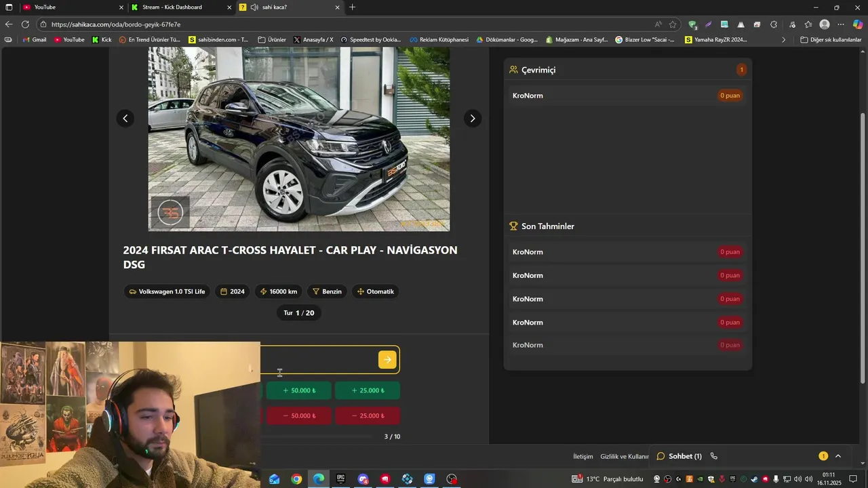Select the sahi kaca? tab
The width and height of the screenshot is (868, 488).
point(290,7)
